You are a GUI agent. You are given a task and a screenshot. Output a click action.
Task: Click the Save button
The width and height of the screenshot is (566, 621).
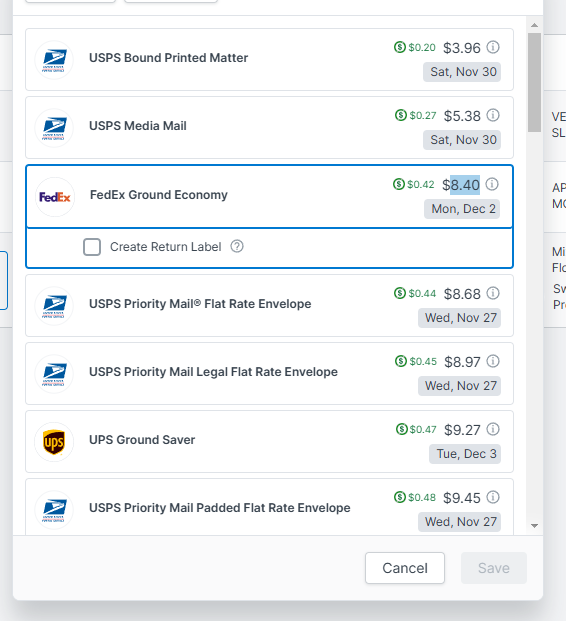494,568
